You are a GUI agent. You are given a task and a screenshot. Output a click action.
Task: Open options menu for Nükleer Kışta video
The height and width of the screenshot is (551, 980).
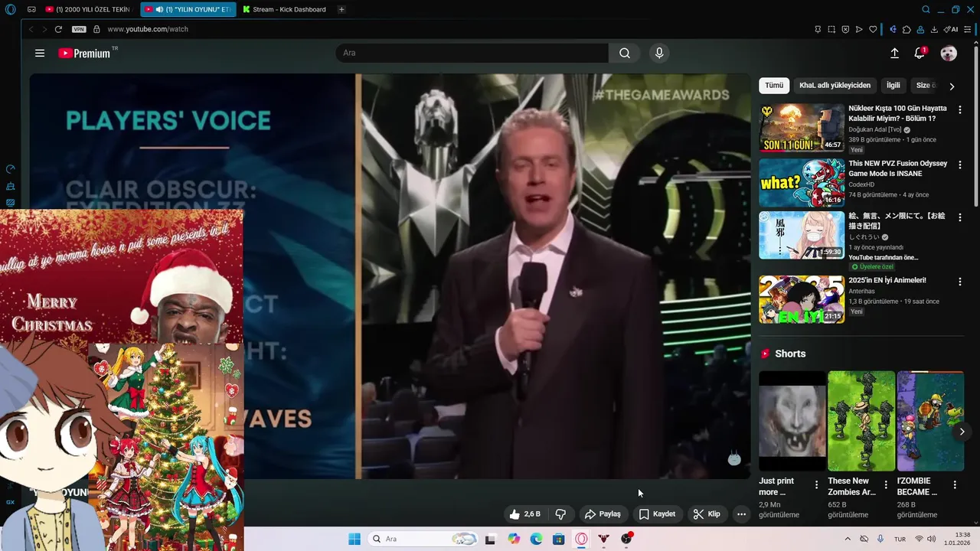pyautogui.click(x=960, y=110)
